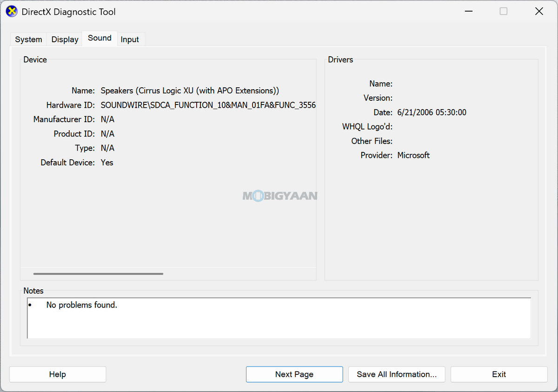Click the WHQL Logo'd label
This screenshot has width=558, height=392.
coord(367,126)
